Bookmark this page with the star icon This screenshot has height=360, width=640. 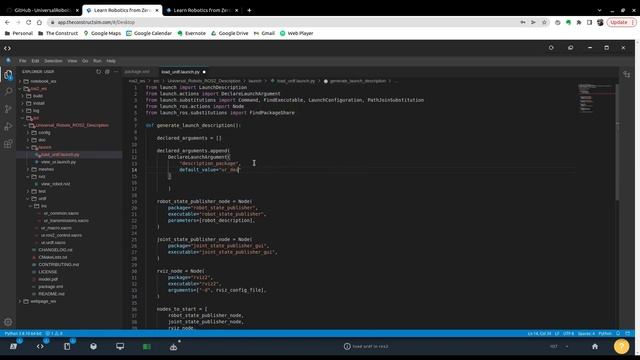[544, 22]
